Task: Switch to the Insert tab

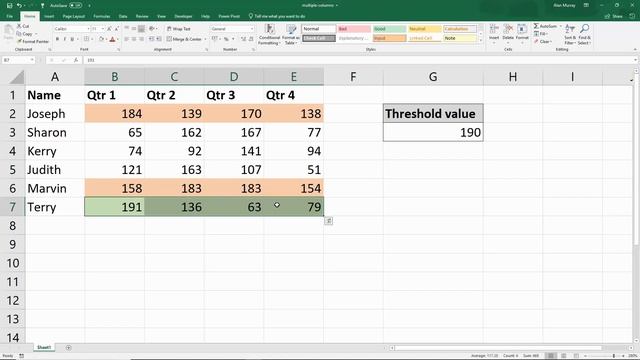Action: pyautogui.click(x=49, y=16)
